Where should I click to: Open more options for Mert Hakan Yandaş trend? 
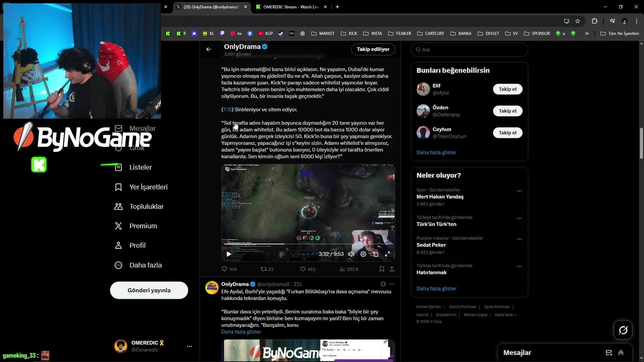click(519, 191)
